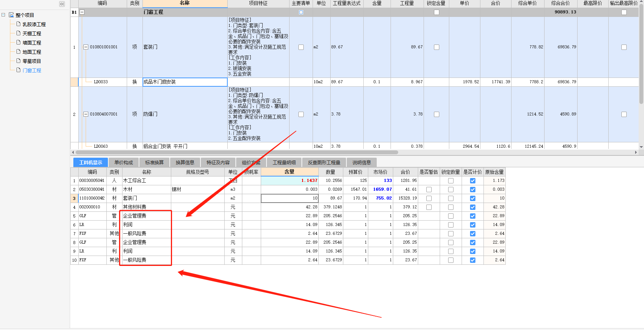
Task: Open the 特征及内容 tab
Action: [218, 162]
